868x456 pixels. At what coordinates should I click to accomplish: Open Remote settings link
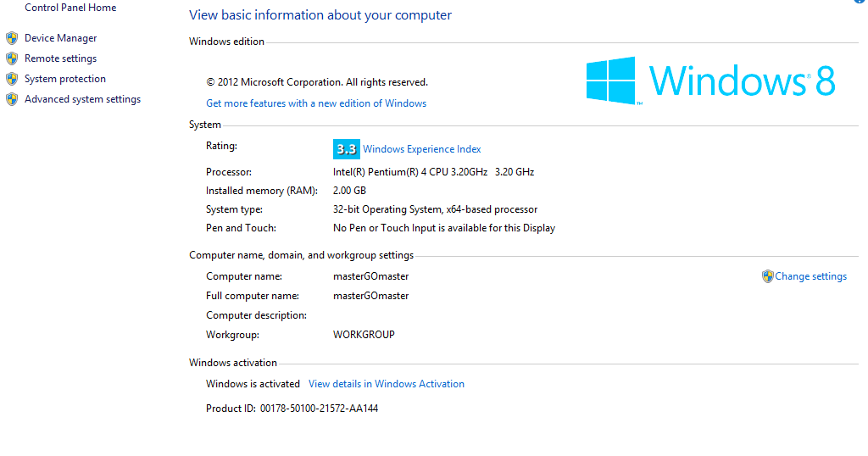[60, 58]
